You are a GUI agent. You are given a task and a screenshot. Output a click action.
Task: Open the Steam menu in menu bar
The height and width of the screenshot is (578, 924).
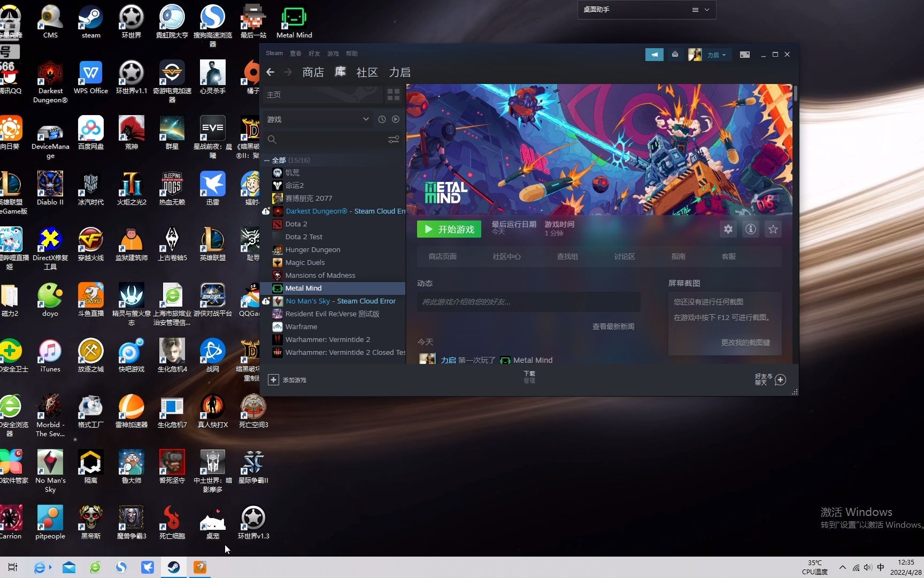pyautogui.click(x=274, y=54)
